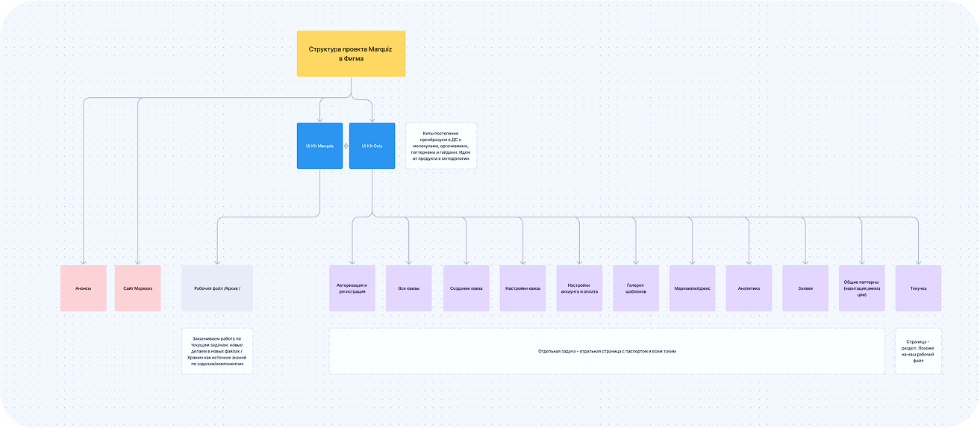
Task: Select the yellow 'Структура проекта Marquiz в Фигма' block
Action: 351,54
